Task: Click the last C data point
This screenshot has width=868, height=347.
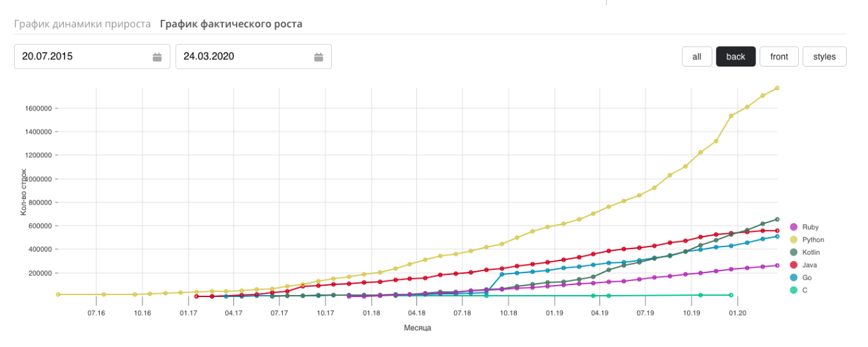Action: [x=731, y=295]
